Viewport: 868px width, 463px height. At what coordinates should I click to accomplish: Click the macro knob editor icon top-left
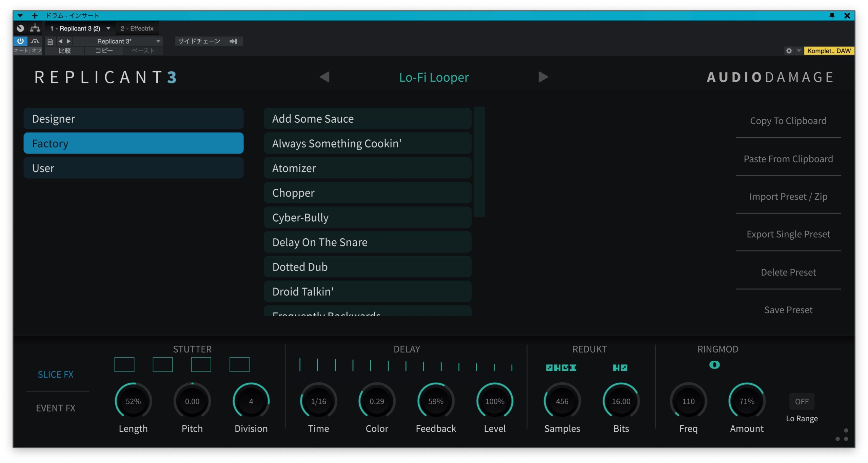point(20,28)
